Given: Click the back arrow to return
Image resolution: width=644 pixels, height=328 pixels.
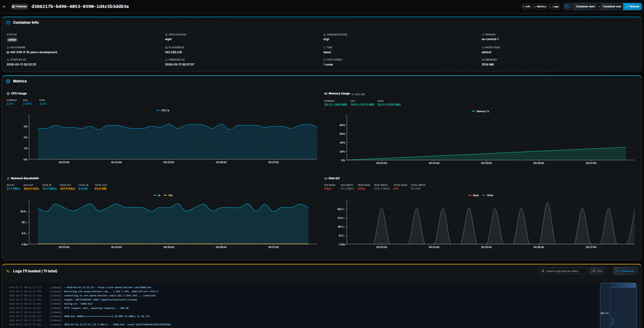Looking at the screenshot, I should coord(4,6).
